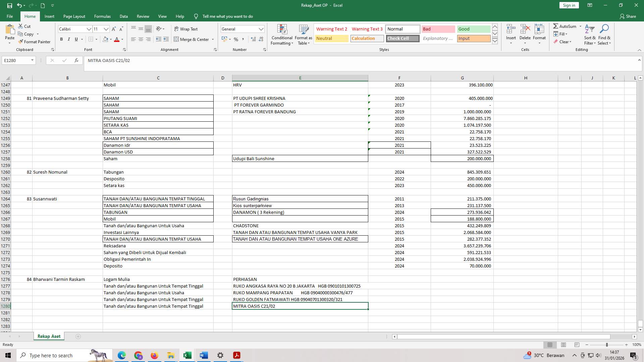The width and height of the screenshot is (644, 362).
Task: Click the Format Painter tool
Action: tap(35, 42)
